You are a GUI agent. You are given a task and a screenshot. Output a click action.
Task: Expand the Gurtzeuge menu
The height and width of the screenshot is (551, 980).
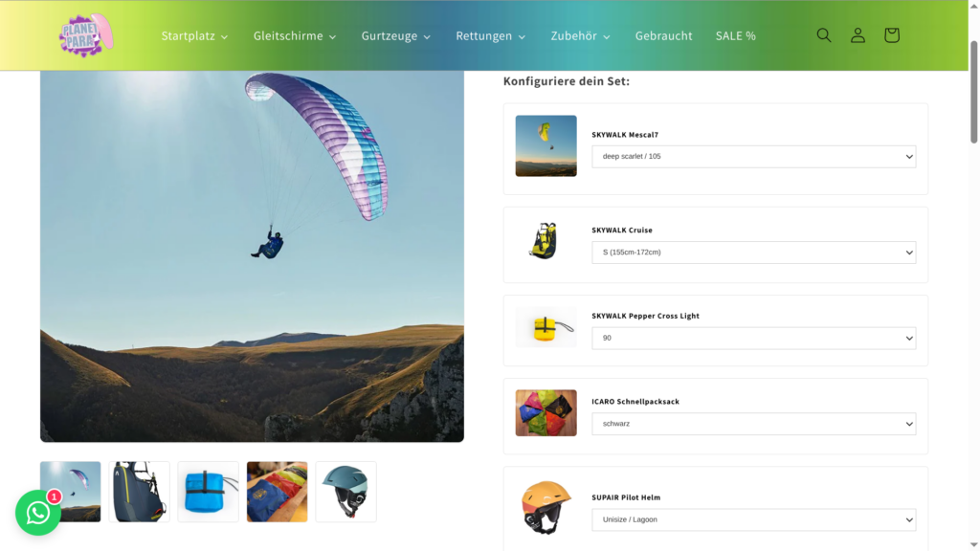395,36
